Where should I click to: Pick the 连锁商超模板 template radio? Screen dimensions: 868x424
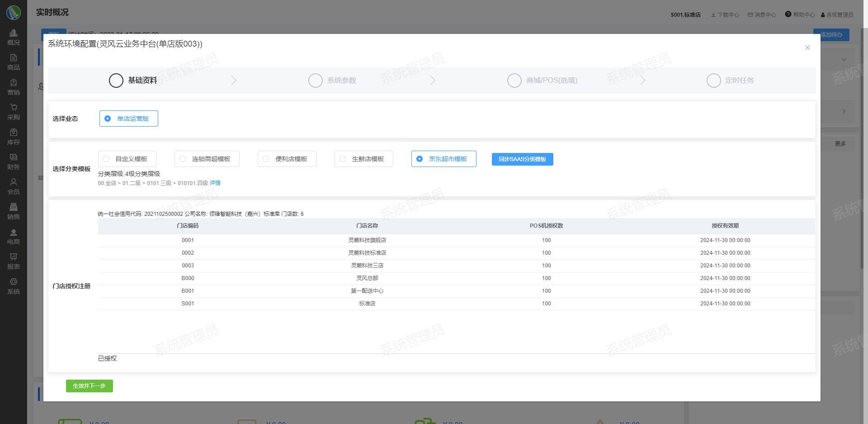[x=207, y=159]
